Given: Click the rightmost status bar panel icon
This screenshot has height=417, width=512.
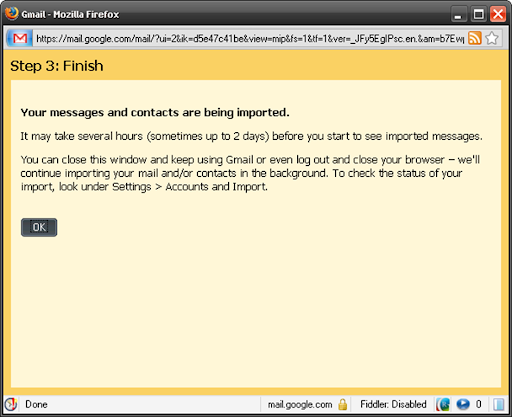Looking at the screenshot, I should [499, 404].
